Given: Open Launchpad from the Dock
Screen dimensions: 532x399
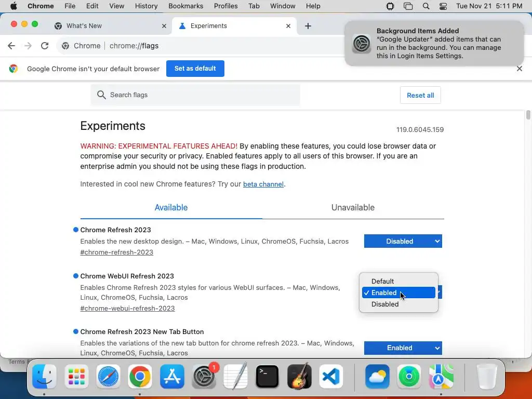Looking at the screenshot, I should coord(76,376).
